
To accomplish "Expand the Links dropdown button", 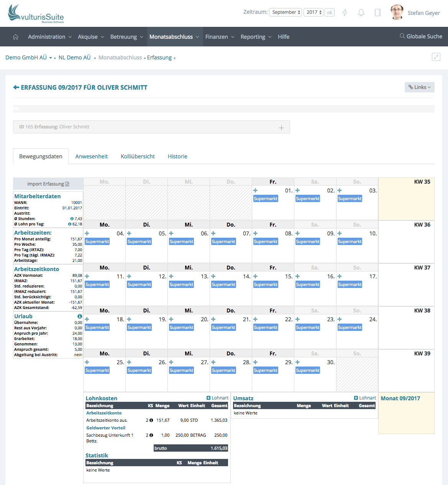I will pos(419,87).
